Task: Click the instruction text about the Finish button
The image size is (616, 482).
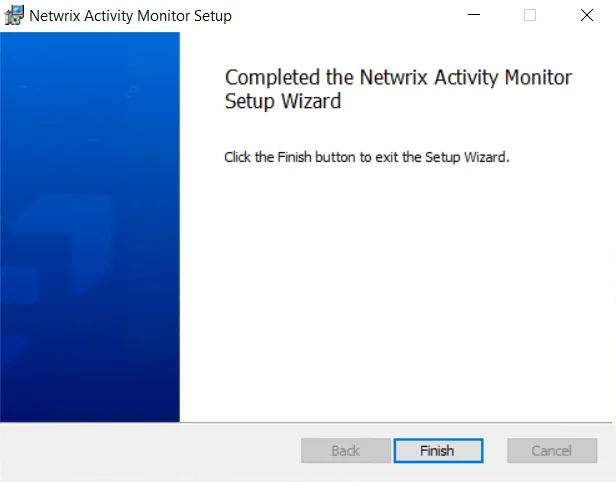Action: 367,157
